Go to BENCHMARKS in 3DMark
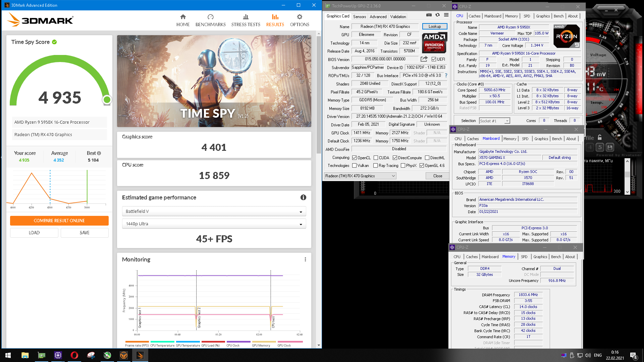The height and width of the screenshot is (362, 644). pos(210,20)
